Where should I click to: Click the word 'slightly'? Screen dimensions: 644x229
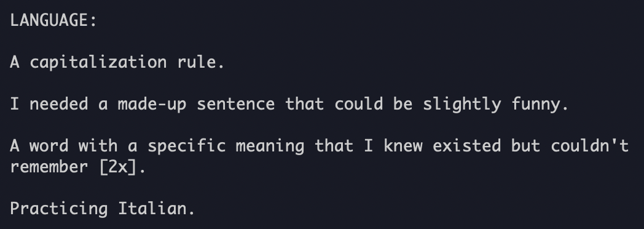(461, 105)
